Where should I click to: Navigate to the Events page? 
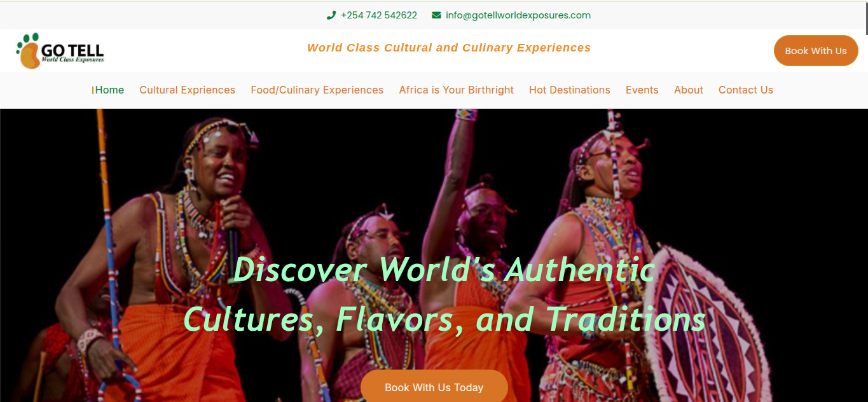point(642,90)
